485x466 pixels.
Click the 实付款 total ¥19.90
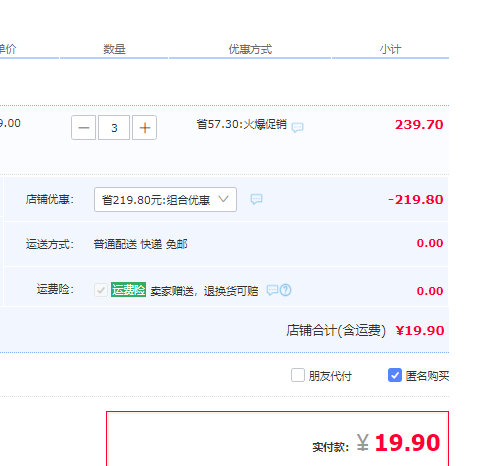(398, 443)
